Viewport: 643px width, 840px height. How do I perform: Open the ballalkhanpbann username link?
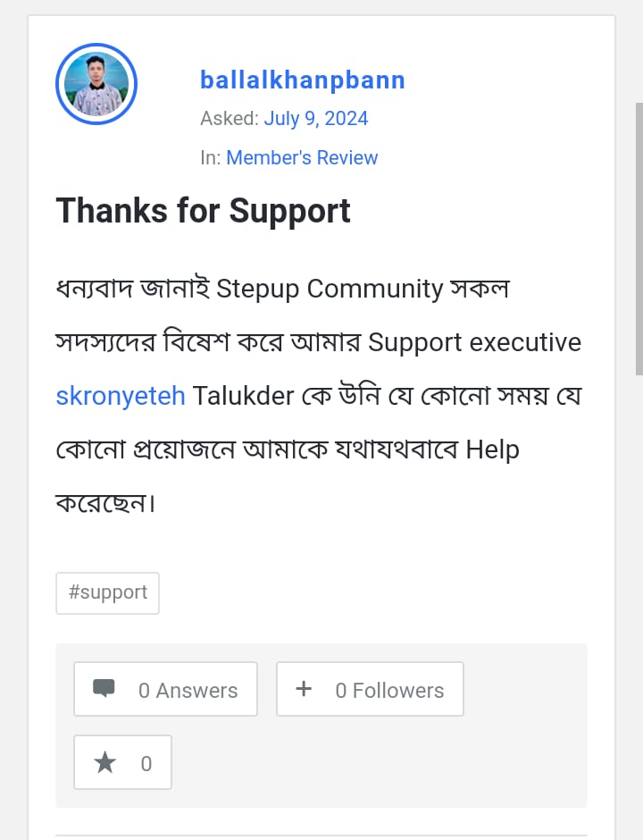[302, 80]
